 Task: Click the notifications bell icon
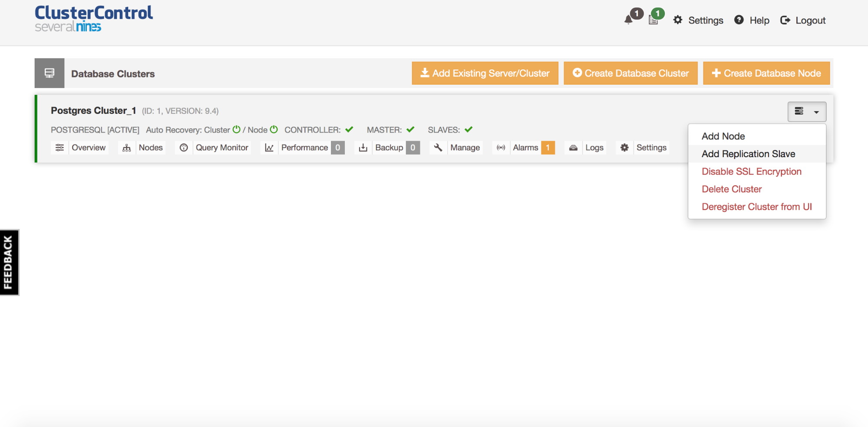628,20
